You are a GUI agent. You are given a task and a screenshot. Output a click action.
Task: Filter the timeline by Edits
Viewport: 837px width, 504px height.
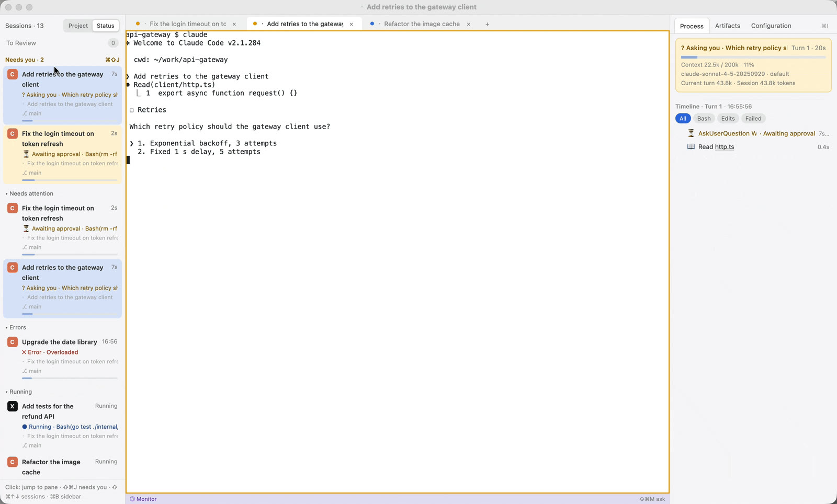click(x=728, y=119)
